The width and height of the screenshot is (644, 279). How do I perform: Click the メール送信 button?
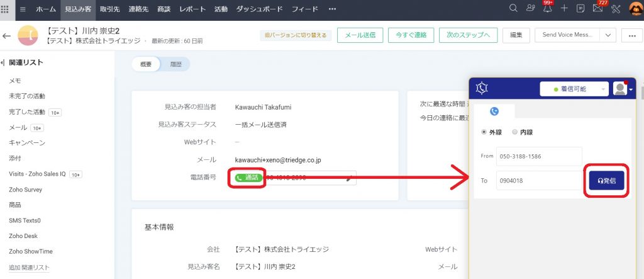(360, 35)
